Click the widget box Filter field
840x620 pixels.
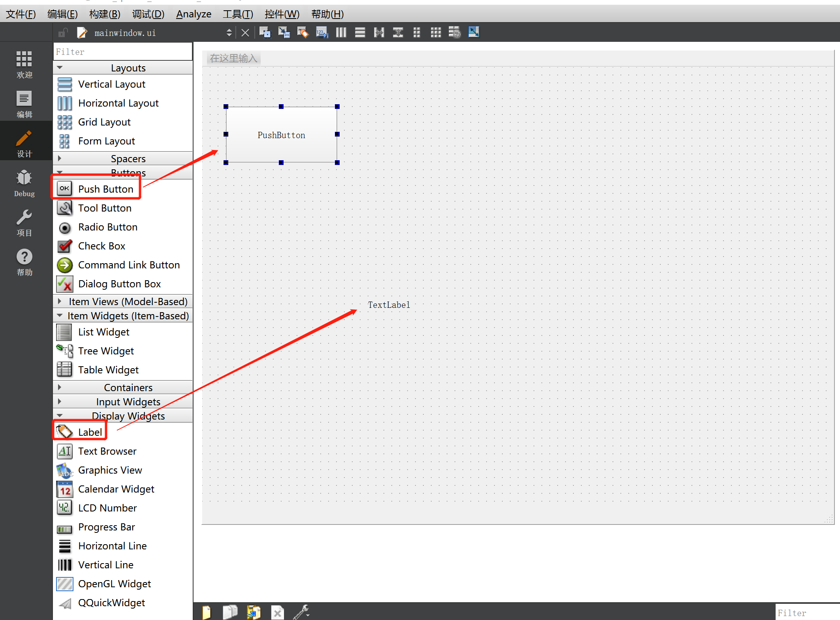tap(122, 52)
